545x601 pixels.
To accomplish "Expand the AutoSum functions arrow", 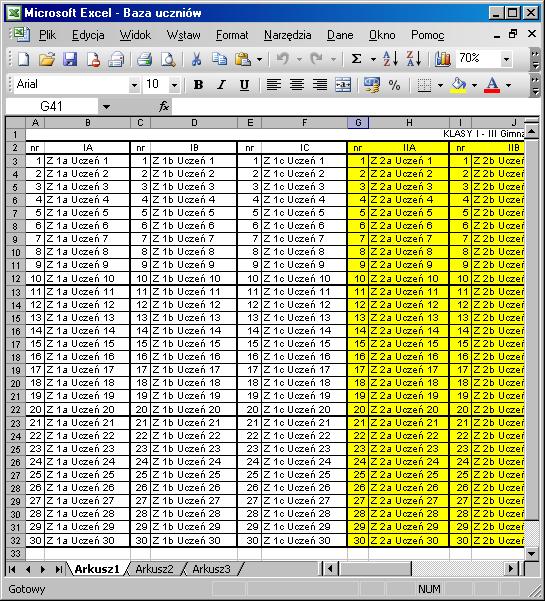I will pos(373,59).
